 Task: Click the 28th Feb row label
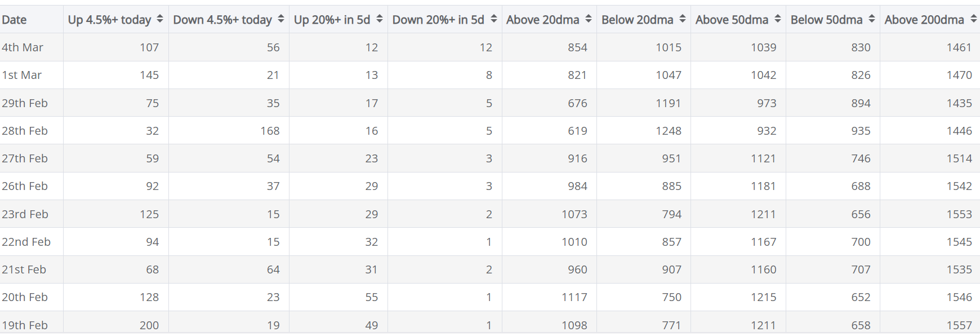coord(25,131)
